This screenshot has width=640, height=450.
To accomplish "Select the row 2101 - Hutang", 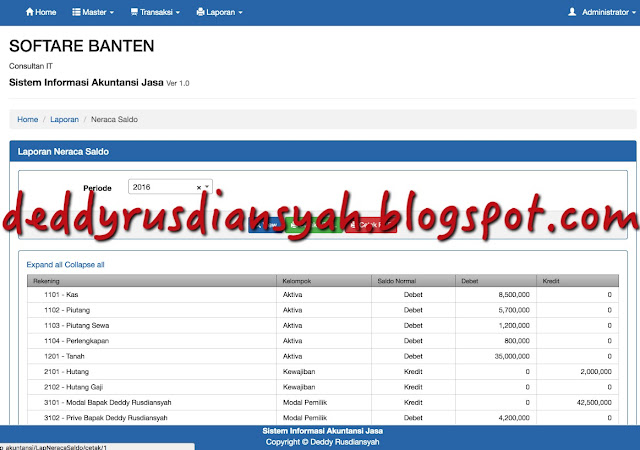I will click(x=323, y=372).
